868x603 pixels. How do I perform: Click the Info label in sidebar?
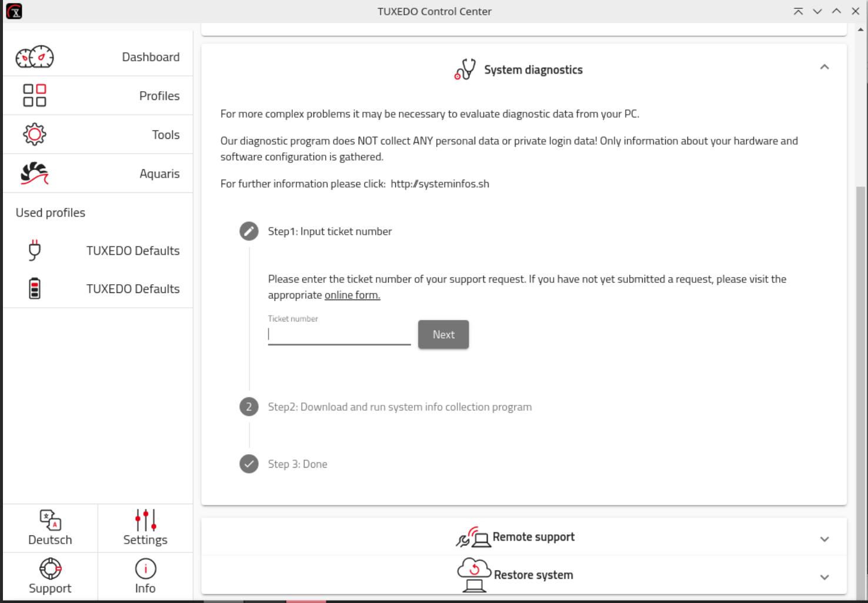[x=145, y=588]
